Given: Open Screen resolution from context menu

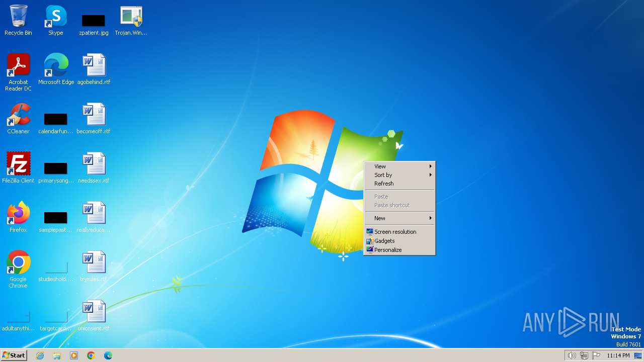Looking at the screenshot, I should tap(399, 232).
